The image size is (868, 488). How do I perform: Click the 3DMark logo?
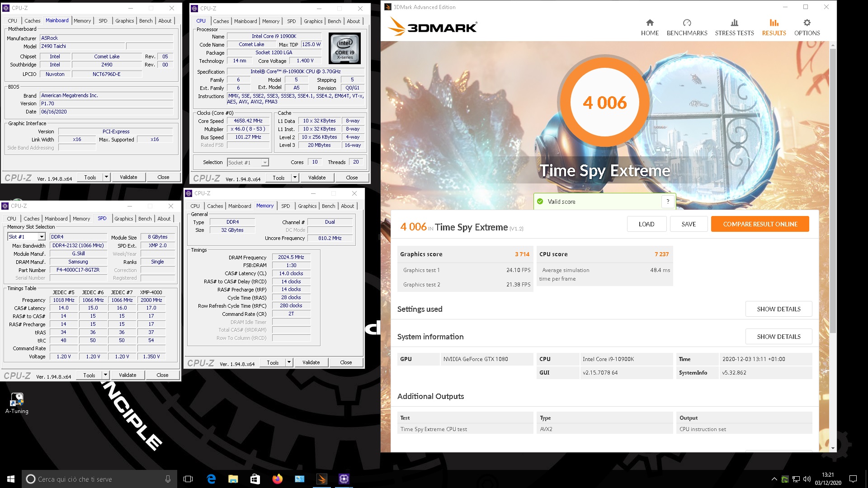click(x=432, y=27)
